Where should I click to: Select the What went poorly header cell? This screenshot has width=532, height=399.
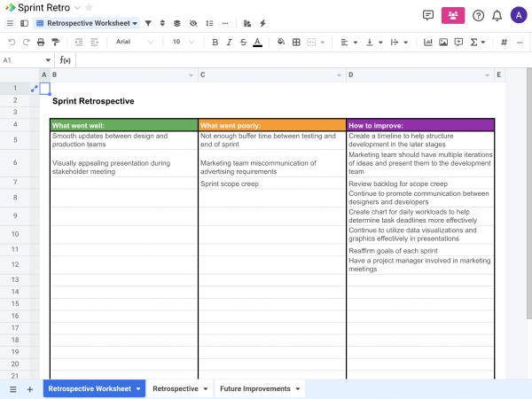[x=272, y=125]
